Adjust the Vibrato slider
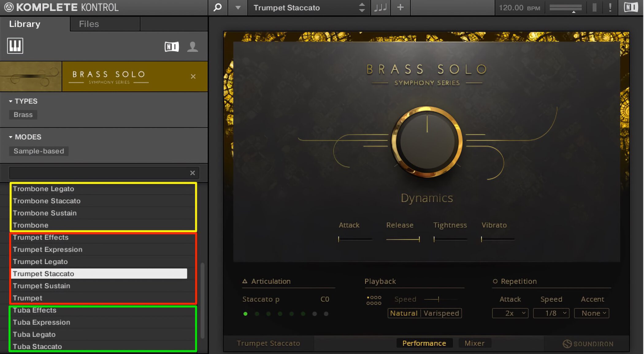Screen dimensions: 644x354 498,239
